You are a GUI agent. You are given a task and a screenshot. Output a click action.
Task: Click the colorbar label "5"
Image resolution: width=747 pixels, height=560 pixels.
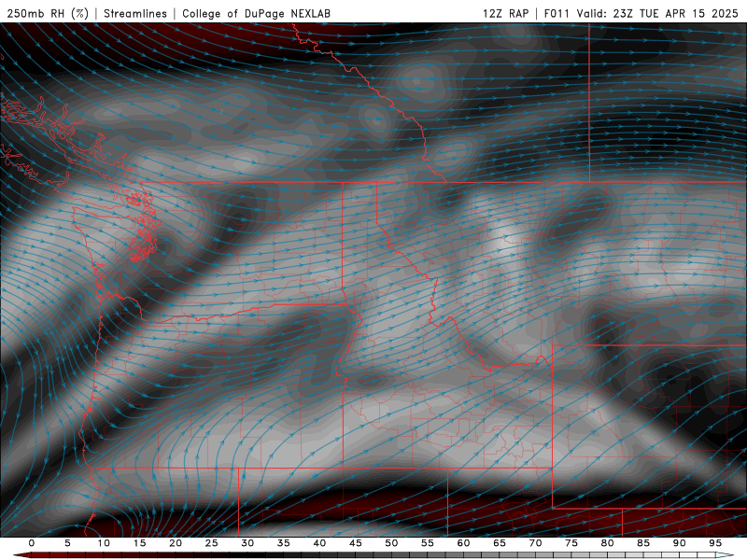tap(67, 543)
